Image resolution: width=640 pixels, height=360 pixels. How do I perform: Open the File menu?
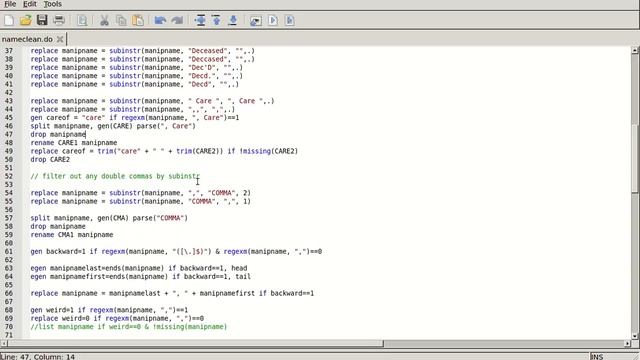10,4
